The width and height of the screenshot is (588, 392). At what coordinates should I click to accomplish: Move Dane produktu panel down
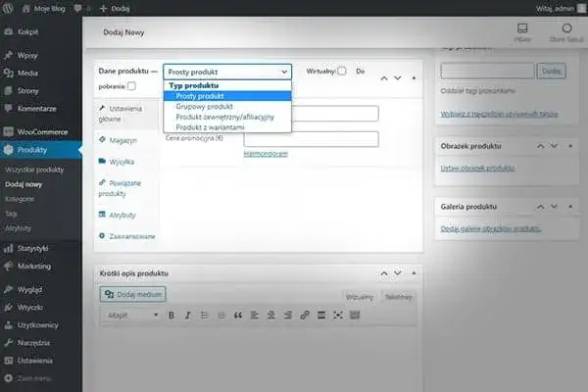(398, 78)
